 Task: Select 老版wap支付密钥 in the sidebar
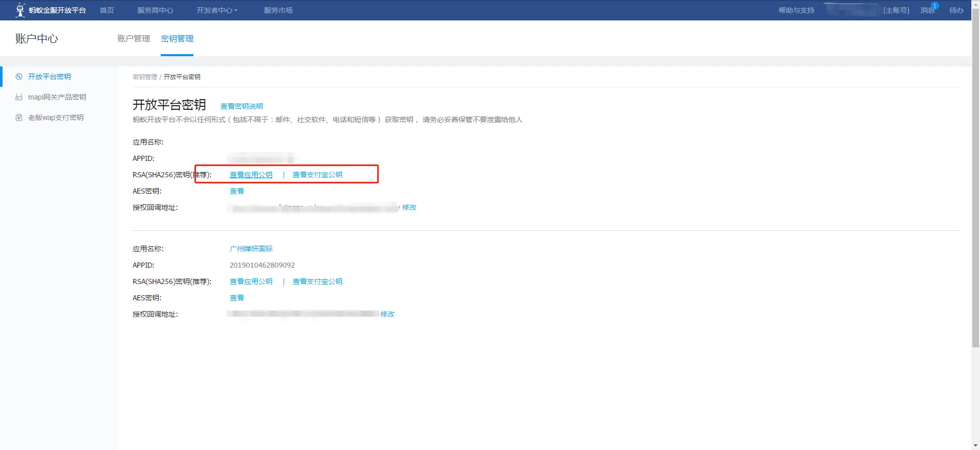coord(56,117)
